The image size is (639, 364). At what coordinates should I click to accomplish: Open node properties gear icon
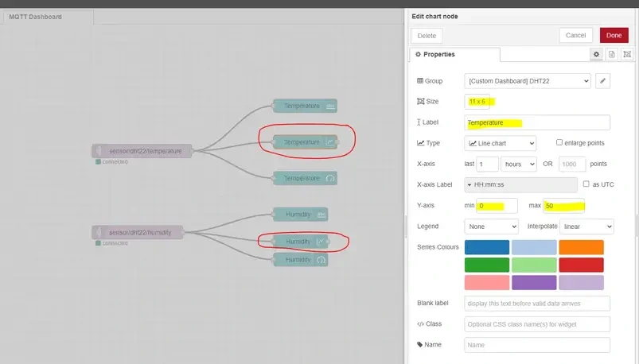pyautogui.click(x=596, y=54)
